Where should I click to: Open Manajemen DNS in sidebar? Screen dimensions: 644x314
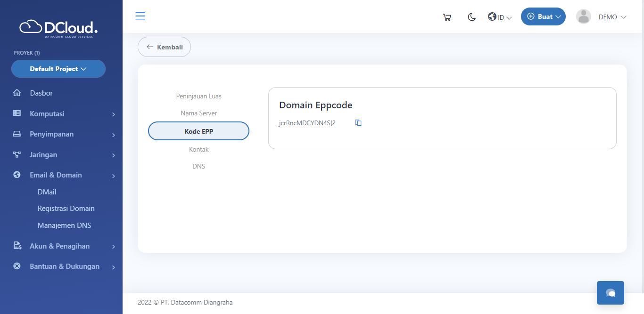point(64,225)
